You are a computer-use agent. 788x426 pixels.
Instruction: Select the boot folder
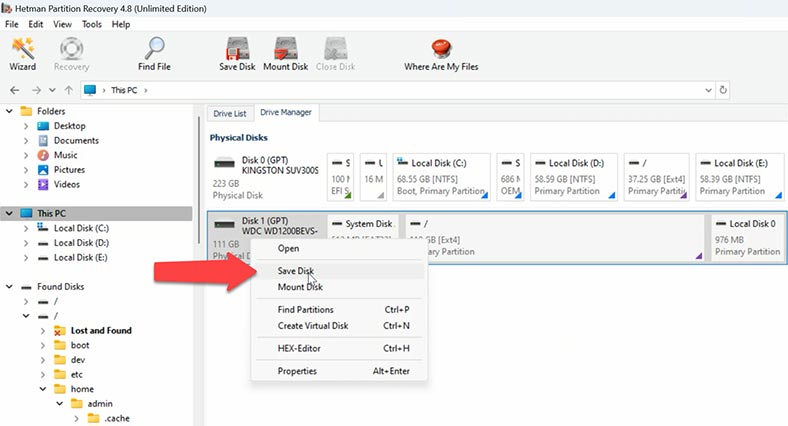click(80, 345)
